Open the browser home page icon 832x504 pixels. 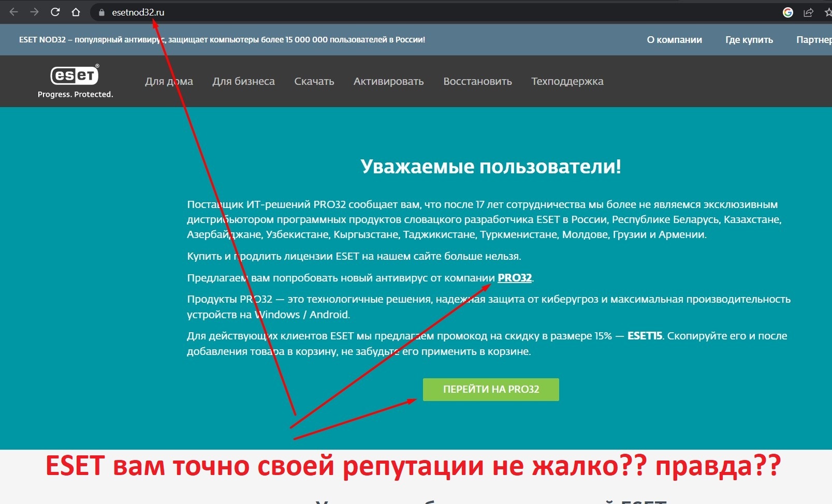pyautogui.click(x=76, y=12)
